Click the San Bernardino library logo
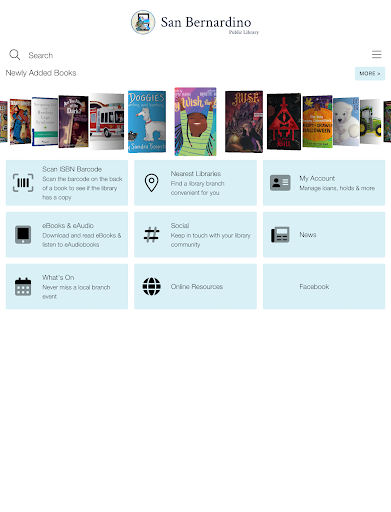 pyautogui.click(x=143, y=22)
